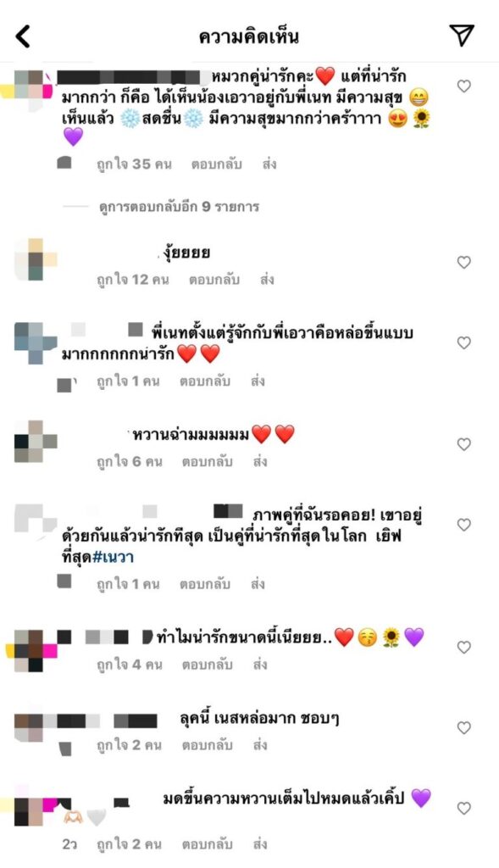Screen dimensions: 499x868
Task: Send the ทำไมน่ารักขนาดนี้ comment
Action: pyautogui.click(x=260, y=665)
